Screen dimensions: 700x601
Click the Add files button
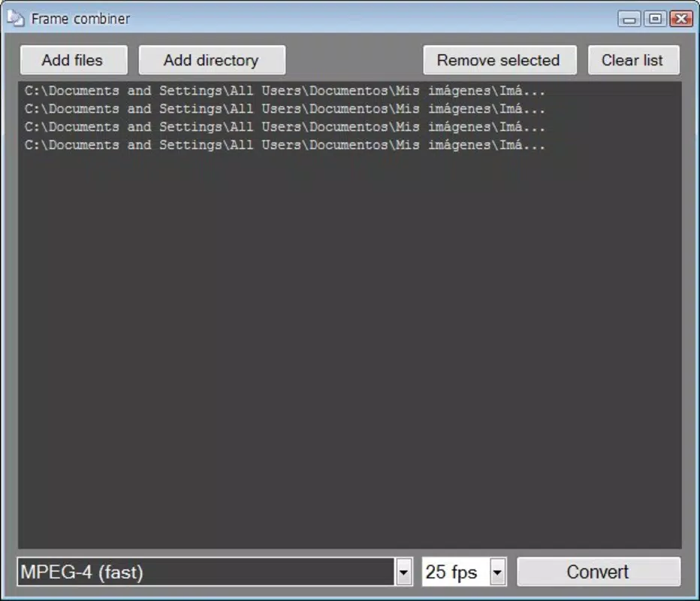[x=74, y=60]
